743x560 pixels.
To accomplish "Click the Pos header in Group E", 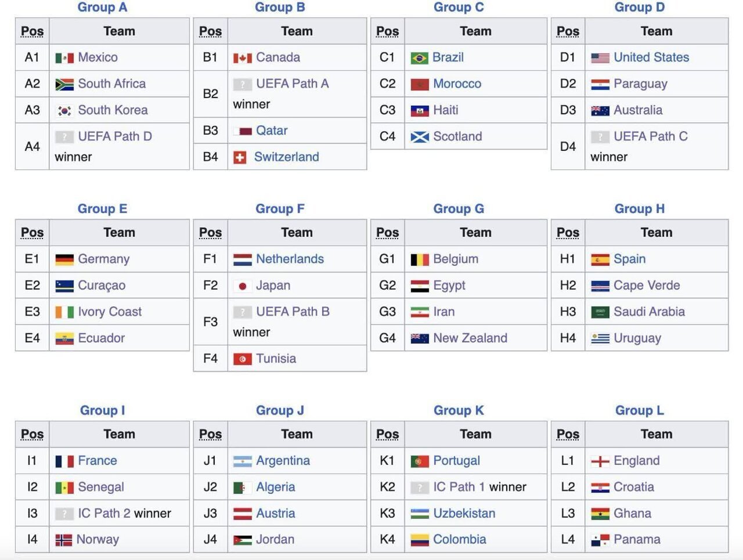I will point(32,233).
